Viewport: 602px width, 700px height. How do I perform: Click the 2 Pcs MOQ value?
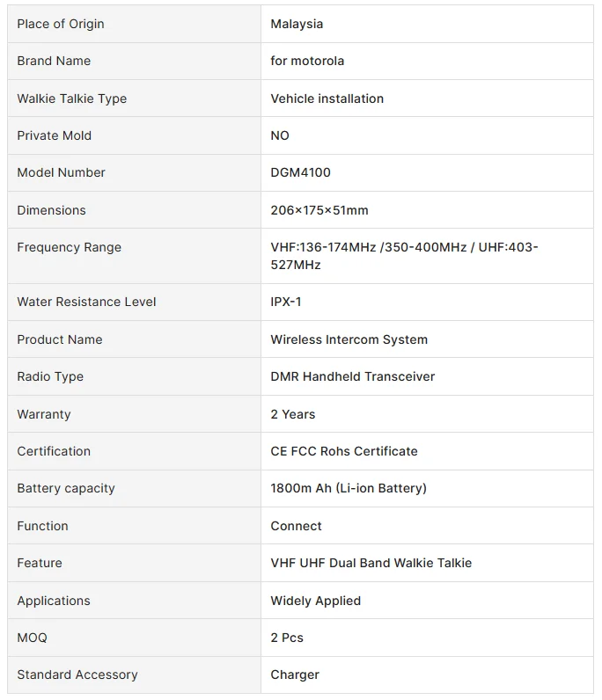point(287,638)
